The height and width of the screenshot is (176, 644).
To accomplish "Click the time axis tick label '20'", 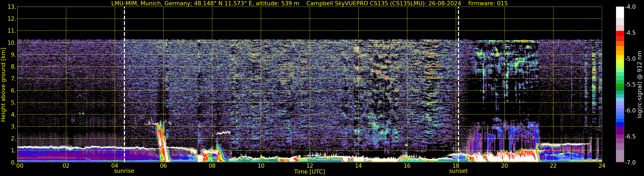I will pos(505,166).
